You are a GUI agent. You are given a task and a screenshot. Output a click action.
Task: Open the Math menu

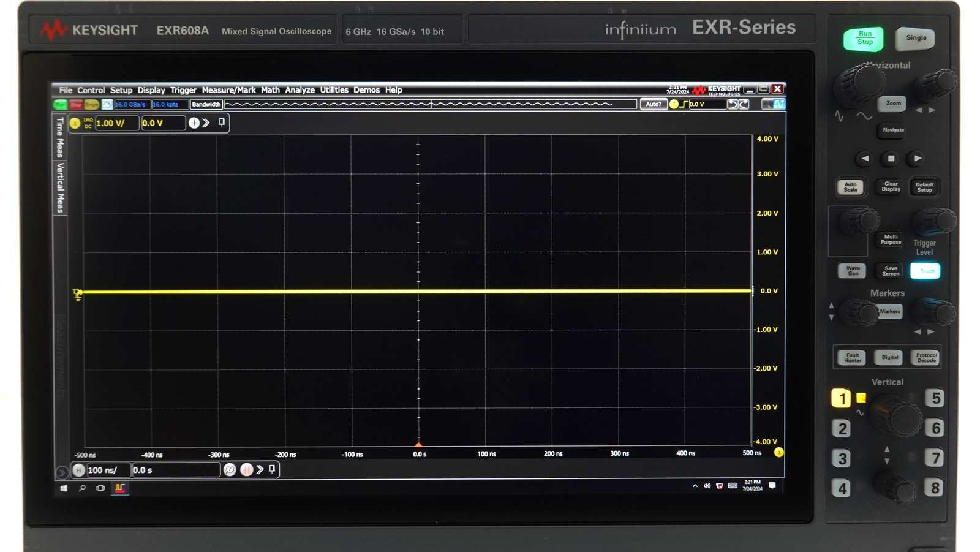270,90
